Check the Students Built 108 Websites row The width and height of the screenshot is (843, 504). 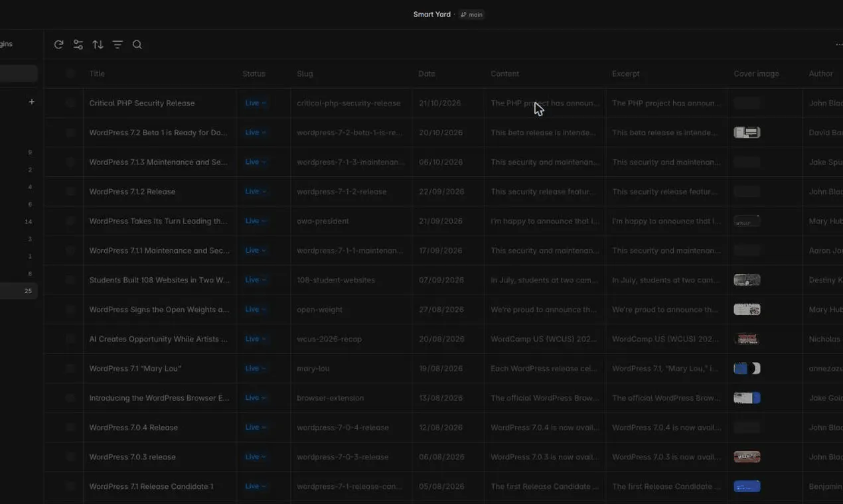point(70,280)
